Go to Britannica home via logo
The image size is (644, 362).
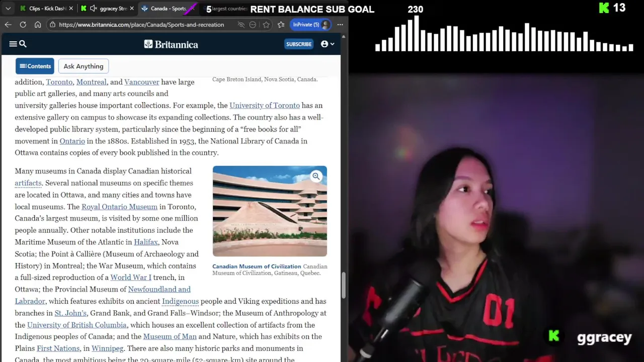click(171, 44)
